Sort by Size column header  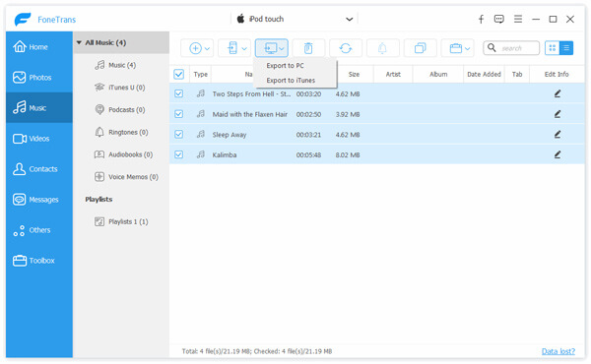click(x=354, y=74)
